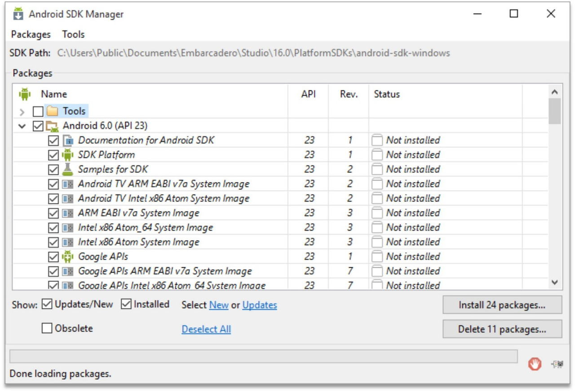Click the Intel x86 Atom_64 System Image icon
The height and width of the screenshot is (392, 575).
click(x=67, y=228)
